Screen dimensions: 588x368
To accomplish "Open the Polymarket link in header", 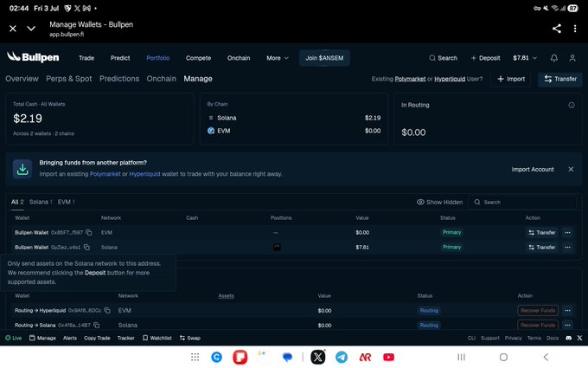I will pos(410,79).
